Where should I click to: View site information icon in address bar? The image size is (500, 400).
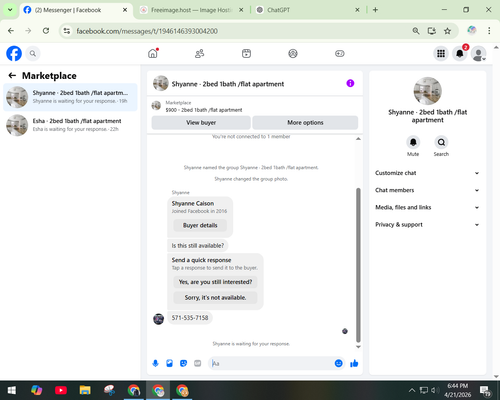67,31
